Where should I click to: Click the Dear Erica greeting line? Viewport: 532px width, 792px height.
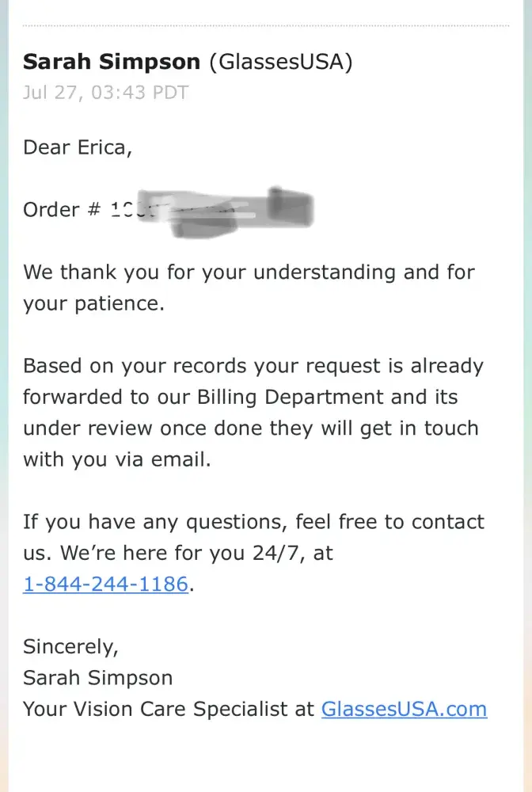(x=78, y=147)
